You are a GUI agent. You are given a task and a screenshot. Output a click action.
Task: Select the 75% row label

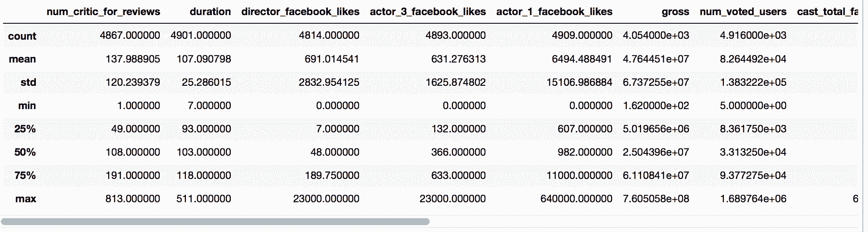point(25,176)
